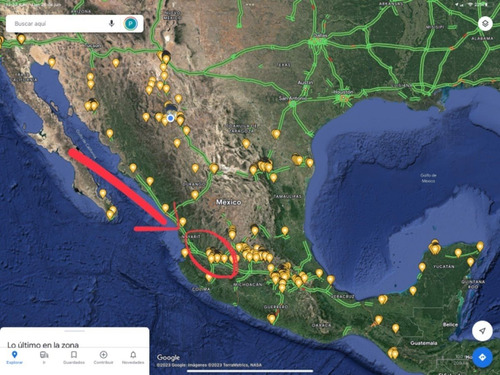Tap the Houston city label
500x375 pixels.
coord(343,92)
